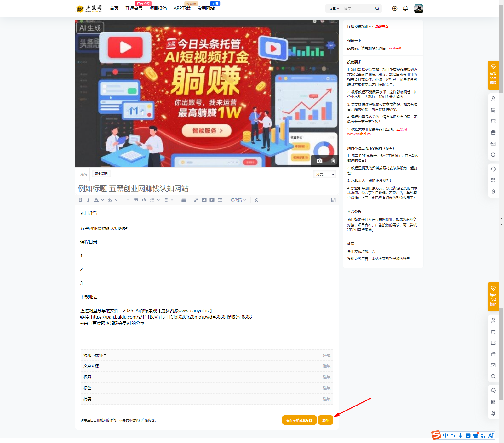Click the 网创项目 category tag
This screenshot has height=443, width=504.
(101, 174)
